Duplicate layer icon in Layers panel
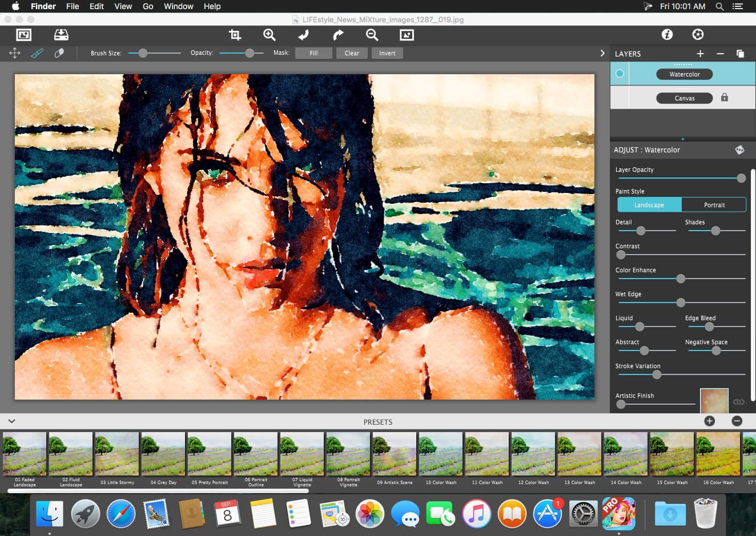 740,54
